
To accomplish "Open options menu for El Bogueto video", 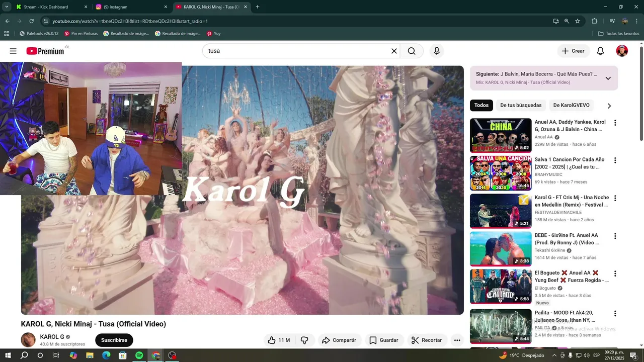I will [614, 274].
